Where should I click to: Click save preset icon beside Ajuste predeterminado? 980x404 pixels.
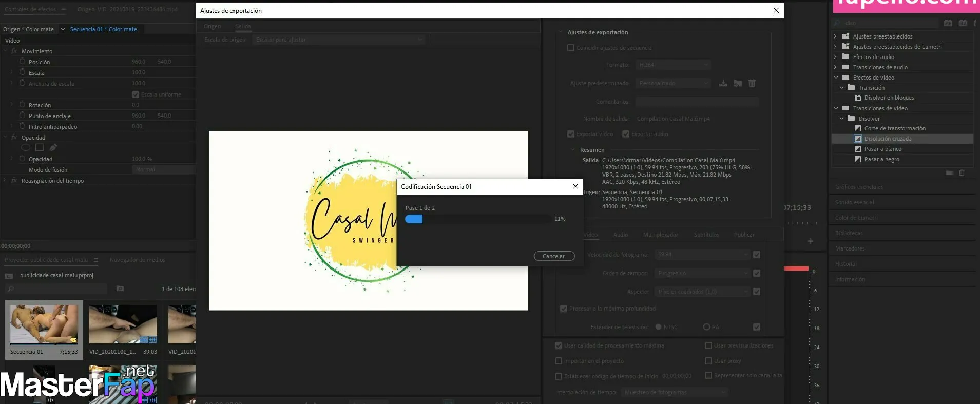point(723,83)
